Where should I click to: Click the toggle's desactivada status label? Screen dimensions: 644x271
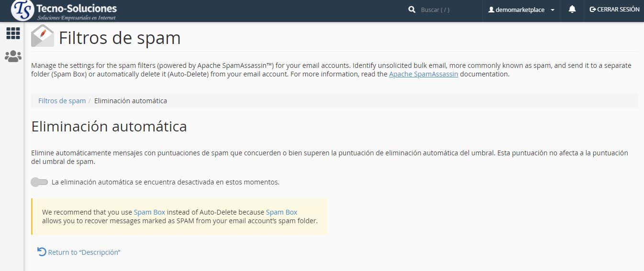coord(165,182)
